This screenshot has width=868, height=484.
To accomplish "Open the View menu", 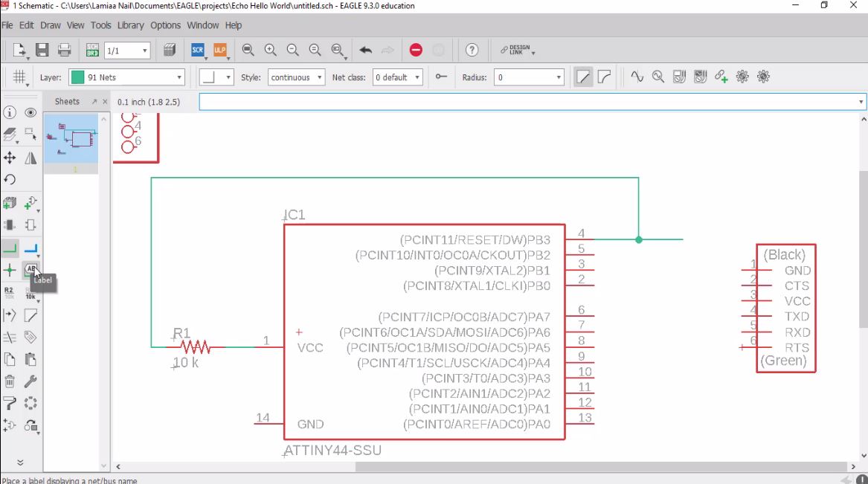I will coord(75,25).
